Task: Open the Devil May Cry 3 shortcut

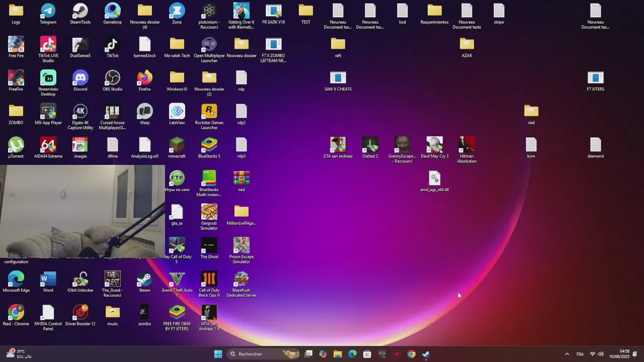Action: pyautogui.click(x=435, y=148)
